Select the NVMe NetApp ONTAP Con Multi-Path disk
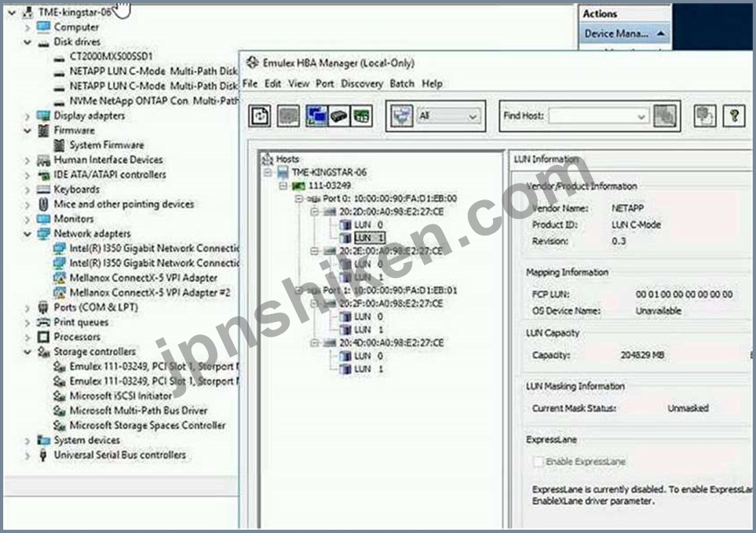 pyautogui.click(x=154, y=100)
